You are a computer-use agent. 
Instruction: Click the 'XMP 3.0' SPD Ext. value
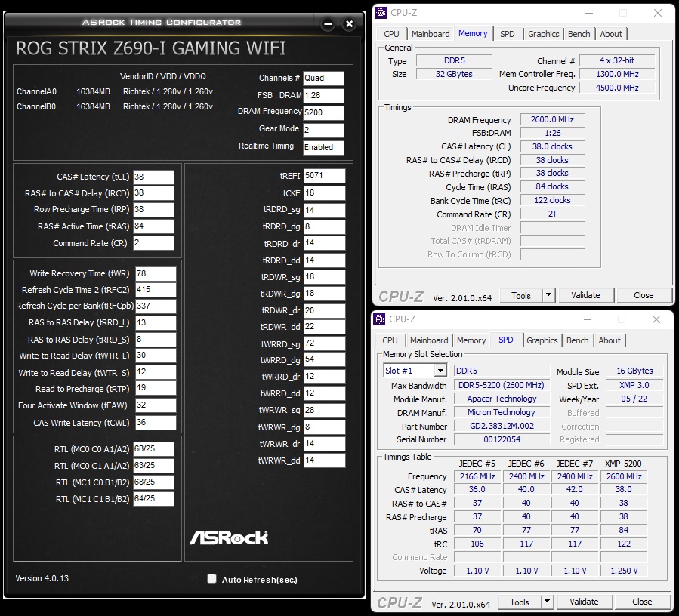pos(634,385)
